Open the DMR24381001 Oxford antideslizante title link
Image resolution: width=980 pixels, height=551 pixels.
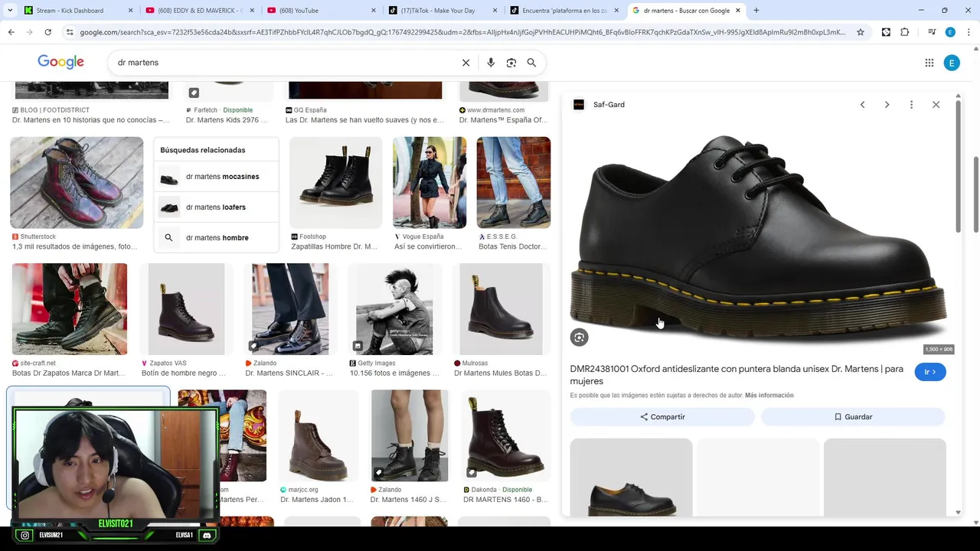[737, 375]
